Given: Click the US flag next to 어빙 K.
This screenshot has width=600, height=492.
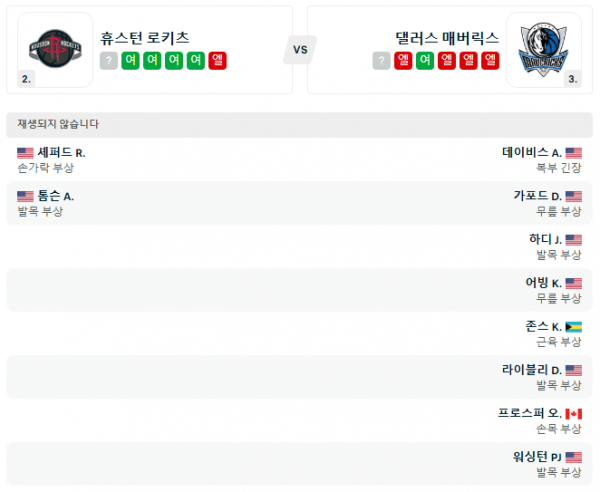Looking at the screenshot, I should (574, 283).
